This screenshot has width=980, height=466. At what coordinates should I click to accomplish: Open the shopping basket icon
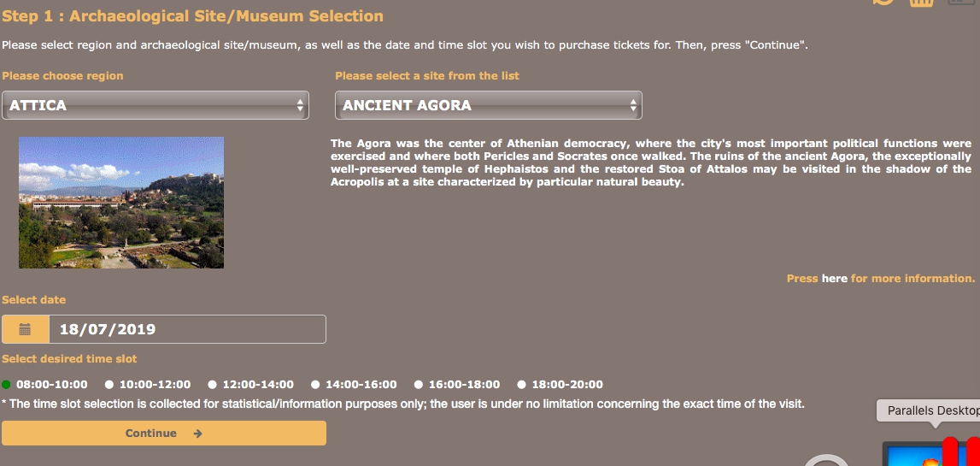click(921, 3)
